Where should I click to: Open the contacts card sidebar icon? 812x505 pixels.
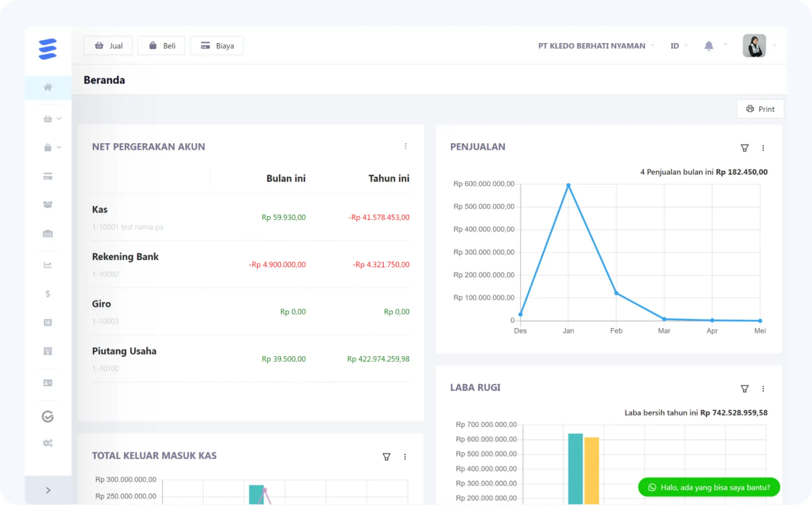[48, 383]
